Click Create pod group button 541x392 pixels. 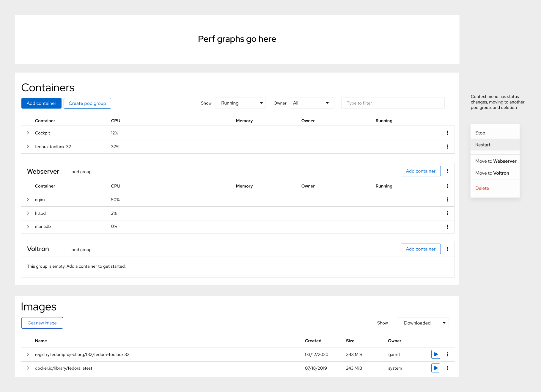(x=87, y=103)
